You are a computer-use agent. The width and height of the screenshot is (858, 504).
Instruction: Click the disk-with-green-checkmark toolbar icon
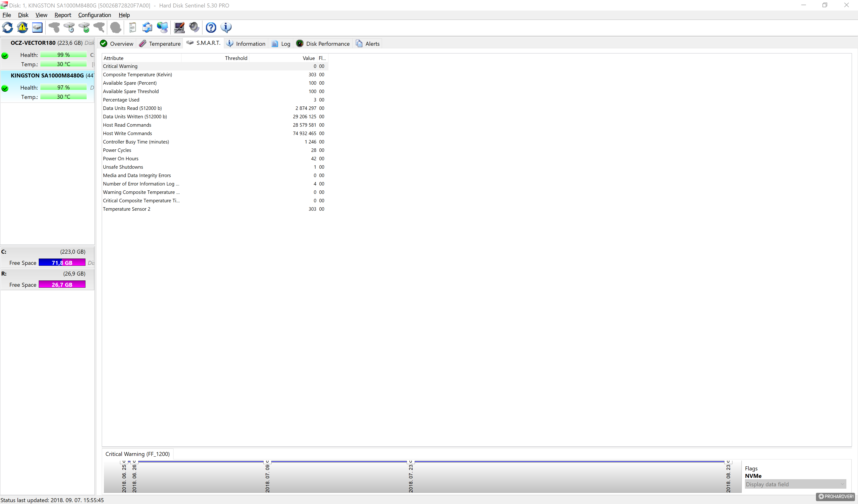click(84, 28)
